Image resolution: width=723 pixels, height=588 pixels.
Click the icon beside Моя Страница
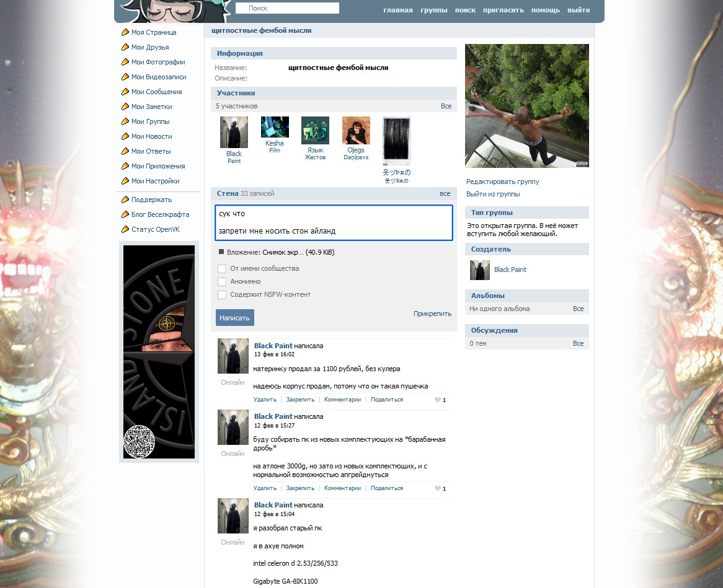[125, 32]
